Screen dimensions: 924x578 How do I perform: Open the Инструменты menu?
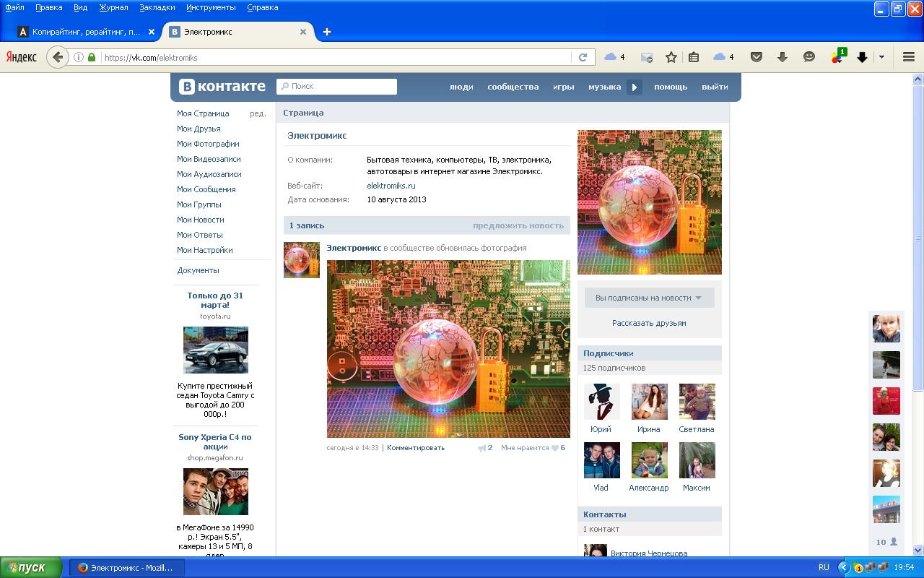[x=211, y=7]
